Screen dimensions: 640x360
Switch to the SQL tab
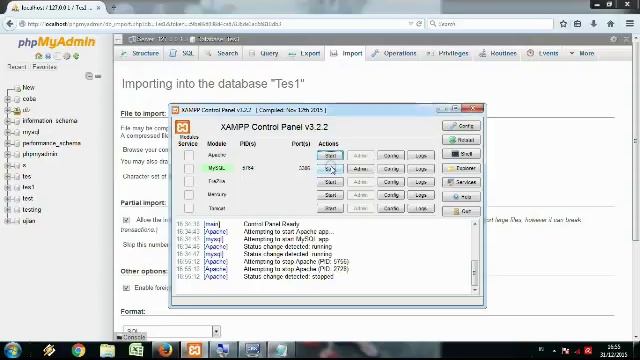coord(182,53)
